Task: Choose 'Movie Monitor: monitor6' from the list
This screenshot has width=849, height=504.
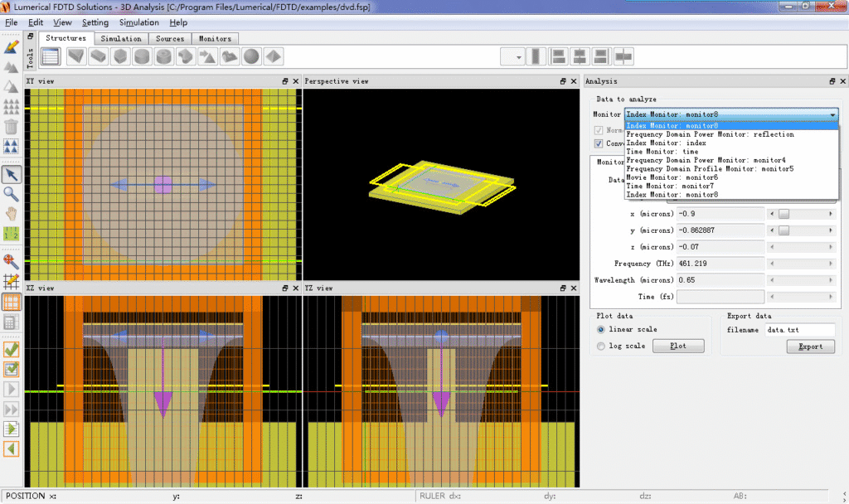Action: (672, 177)
